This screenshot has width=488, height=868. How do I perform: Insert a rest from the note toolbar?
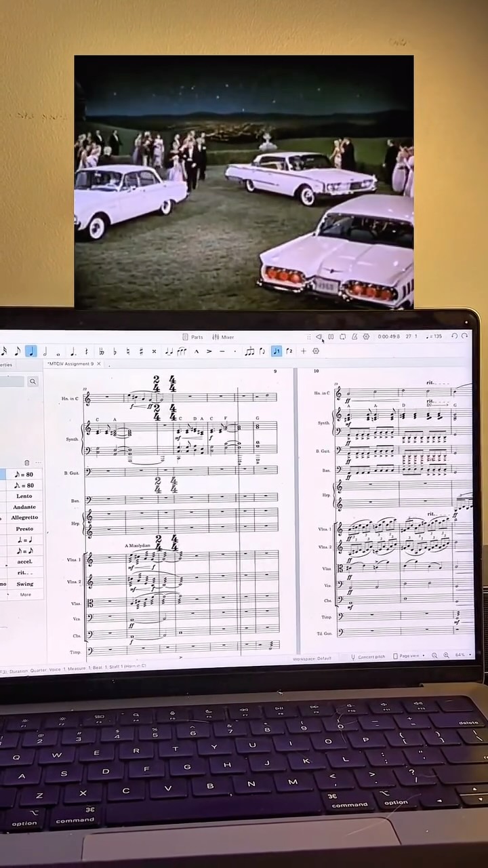[86, 351]
